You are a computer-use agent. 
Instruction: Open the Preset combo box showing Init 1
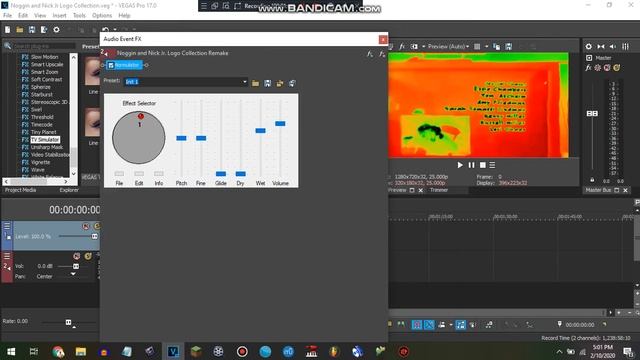(186, 82)
